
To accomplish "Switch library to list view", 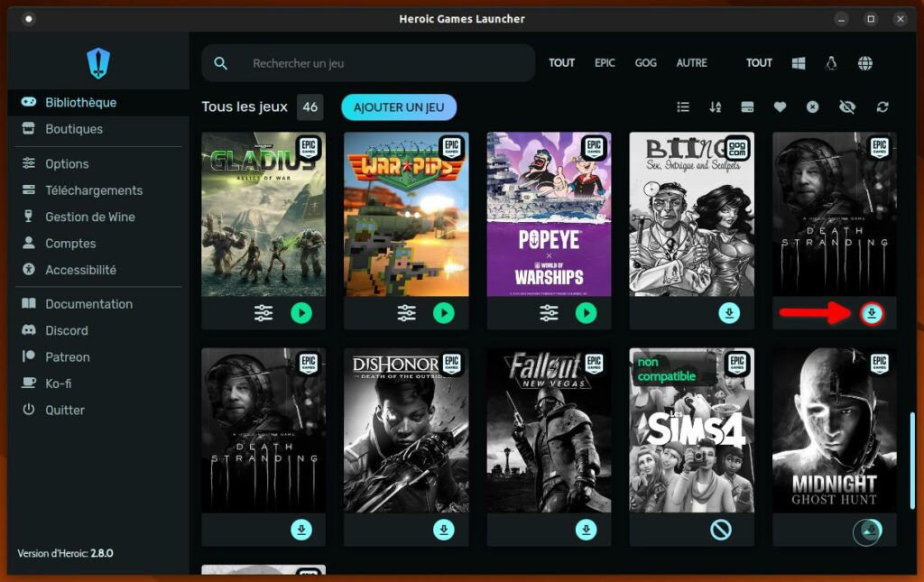I will tap(683, 107).
